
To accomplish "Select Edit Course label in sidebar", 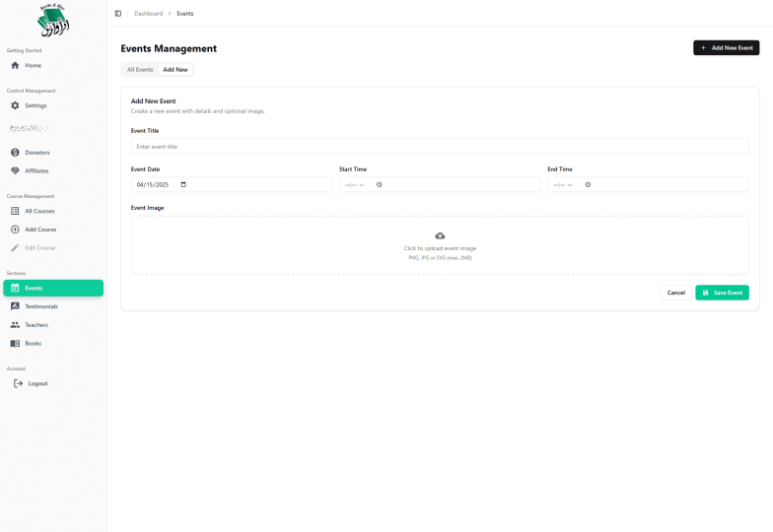I will pyautogui.click(x=39, y=248).
